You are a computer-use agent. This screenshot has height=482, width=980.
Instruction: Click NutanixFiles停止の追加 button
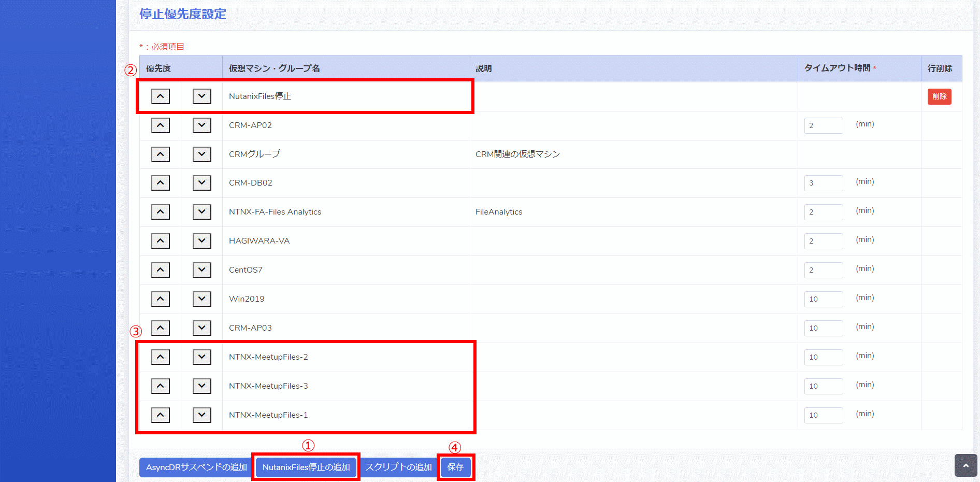click(x=306, y=467)
